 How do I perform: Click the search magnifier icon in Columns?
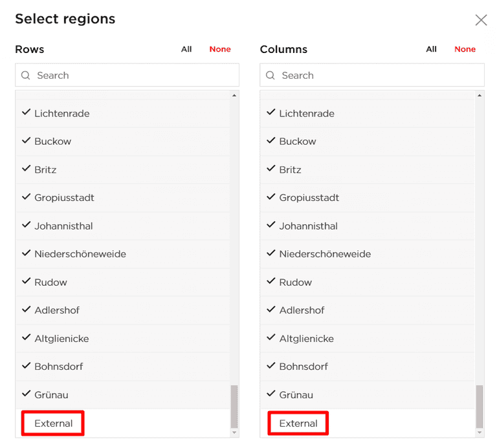coord(271,76)
